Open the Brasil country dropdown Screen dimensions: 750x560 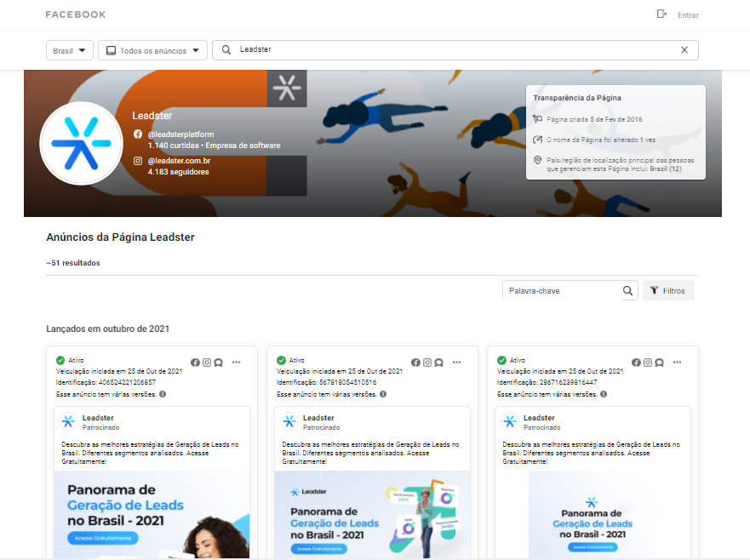pos(69,50)
